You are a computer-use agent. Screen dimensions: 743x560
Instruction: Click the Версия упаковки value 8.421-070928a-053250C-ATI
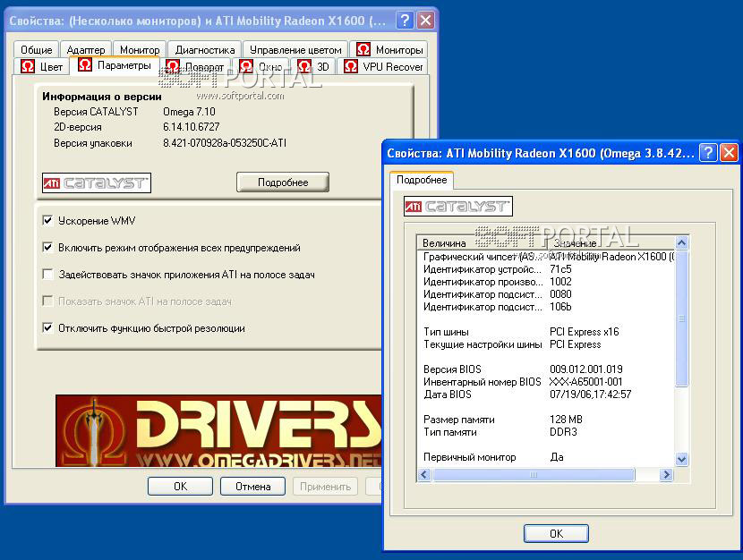tap(225, 143)
